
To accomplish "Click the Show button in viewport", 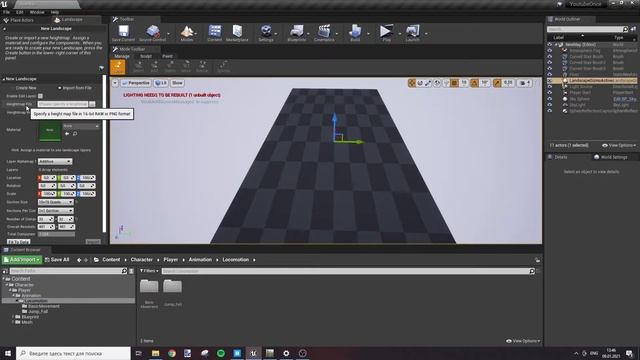I will (x=177, y=83).
